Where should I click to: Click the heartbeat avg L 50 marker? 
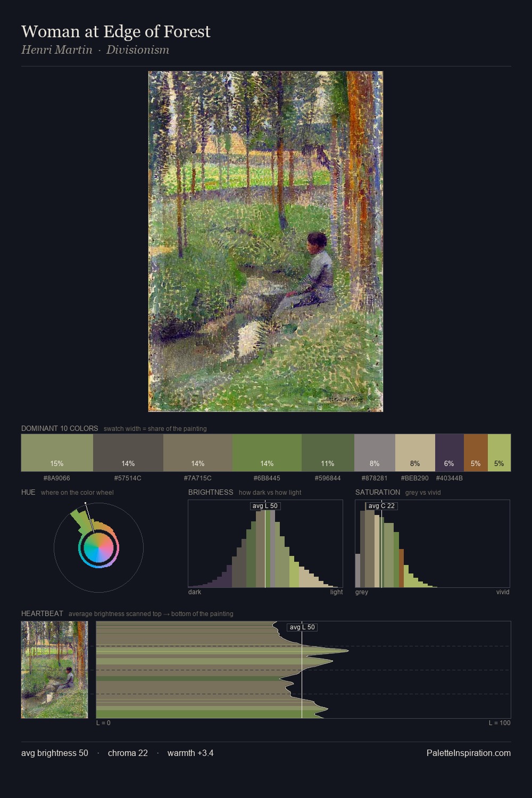(x=302, y=627)
